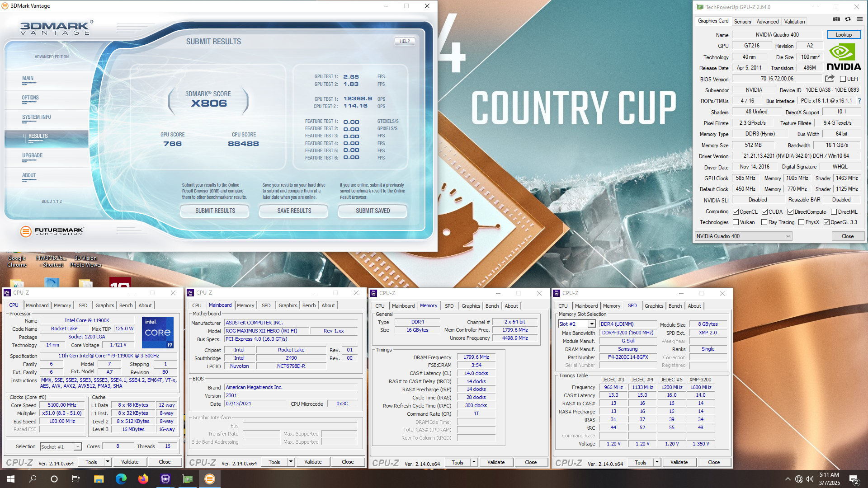This screenshot has height=488, width=868.
Task: Open the NVIDIA Quadro 400 GPU dropdown
Action: pos(743,236)
